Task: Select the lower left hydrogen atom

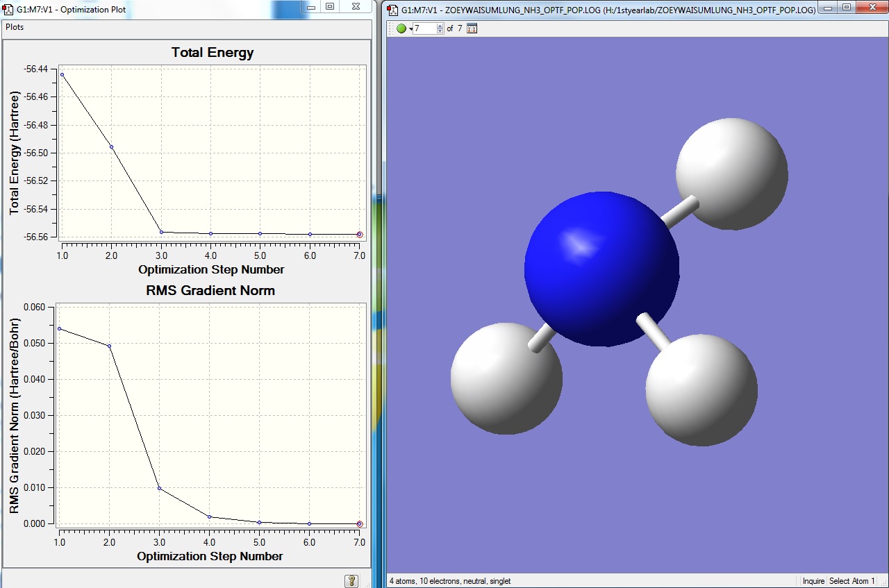Action: [x=506, y=378]
